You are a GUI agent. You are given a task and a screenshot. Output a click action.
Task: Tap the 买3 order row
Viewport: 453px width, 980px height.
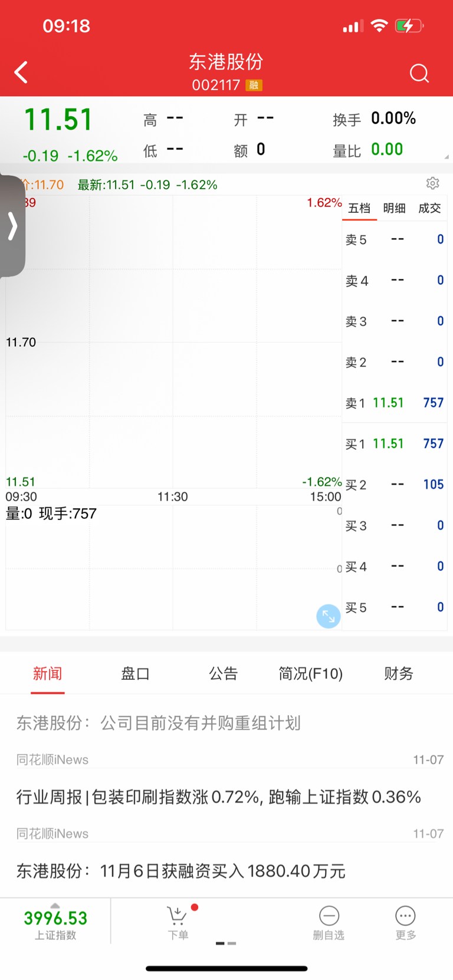395,525
